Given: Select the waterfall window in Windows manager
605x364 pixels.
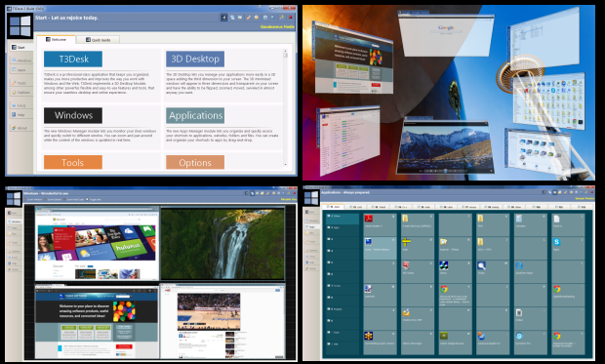Looking at the screenshot, I should tap(222, 243).
